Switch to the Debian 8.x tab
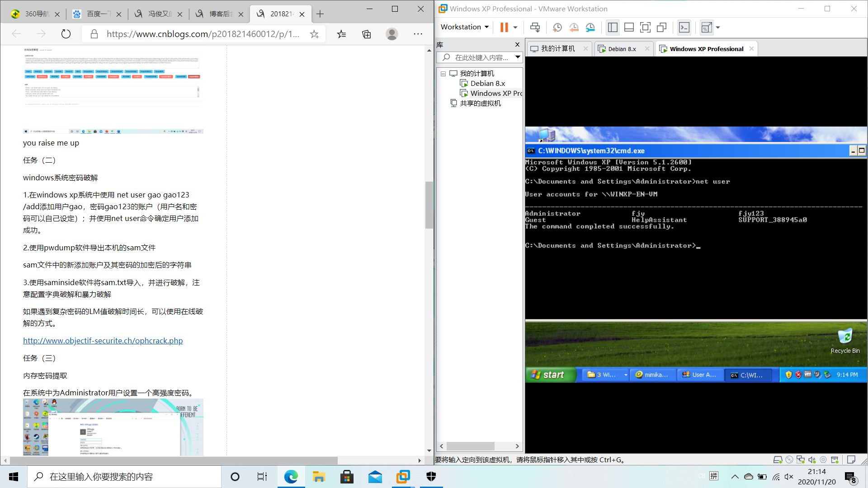Image resolution: width=868 pixels, height=488 pixels. coord(622,49)
